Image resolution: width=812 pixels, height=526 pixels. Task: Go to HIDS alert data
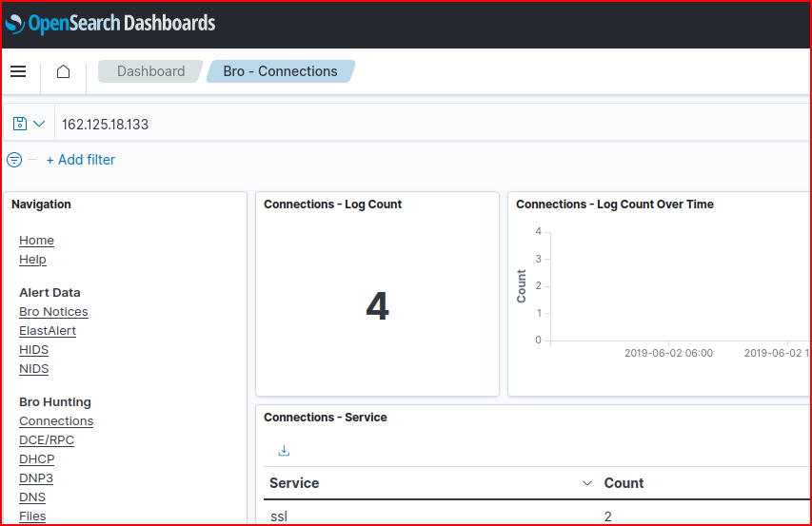[33, 350]
